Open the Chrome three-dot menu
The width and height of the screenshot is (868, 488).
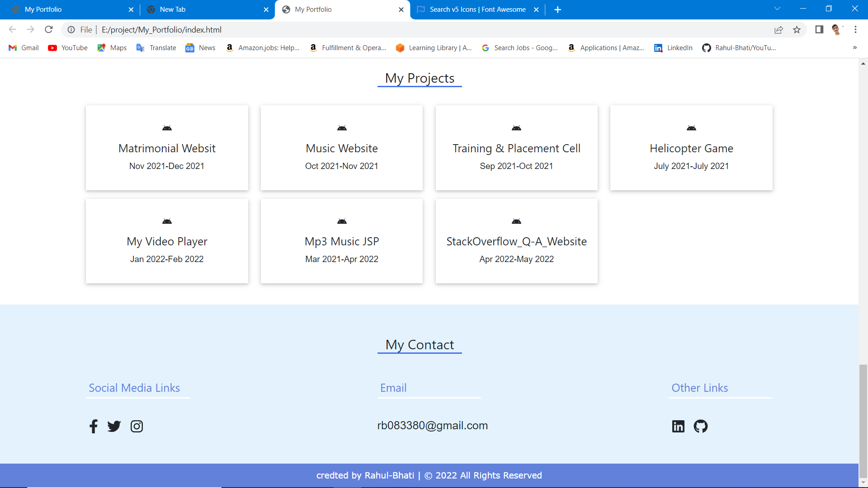pos(855,30)
